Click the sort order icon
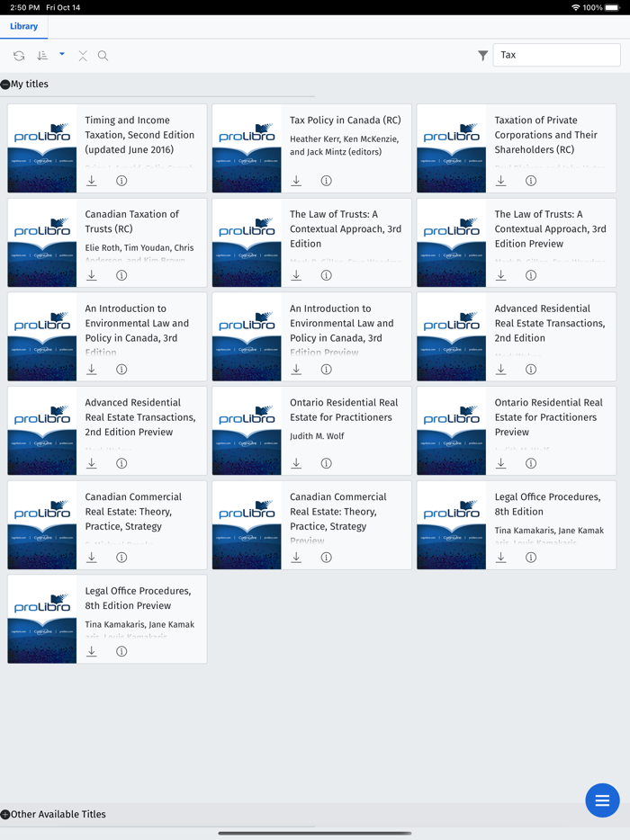This screenshot has height=840, width=630. (x=42, y=56)
